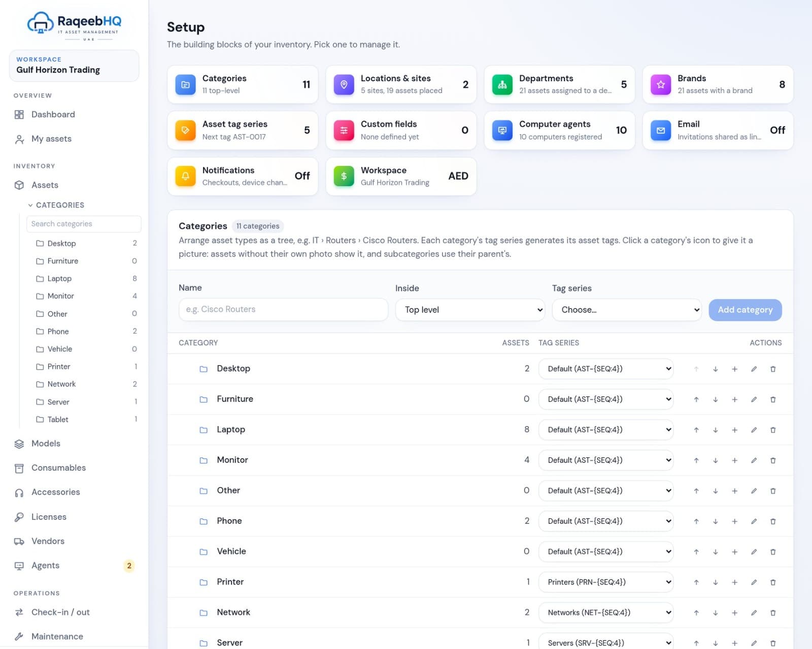812x649 pixels.
Task: Collapse the CATEGORIES sidebar tree
Action: 56,205
